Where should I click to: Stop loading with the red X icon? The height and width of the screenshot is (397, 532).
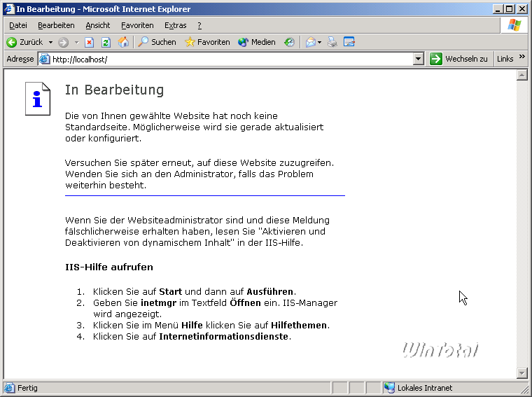(x=89, y=42)
